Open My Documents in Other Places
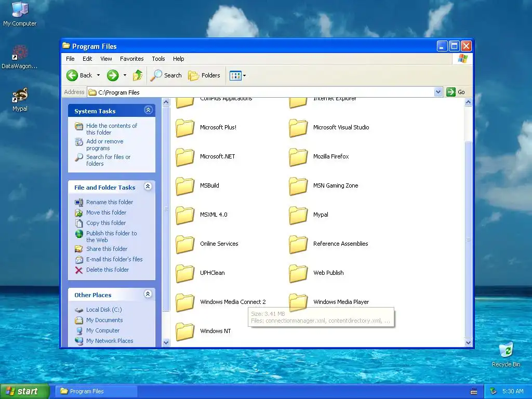Viewport: 532px width, 399px height. coord(104,320)
